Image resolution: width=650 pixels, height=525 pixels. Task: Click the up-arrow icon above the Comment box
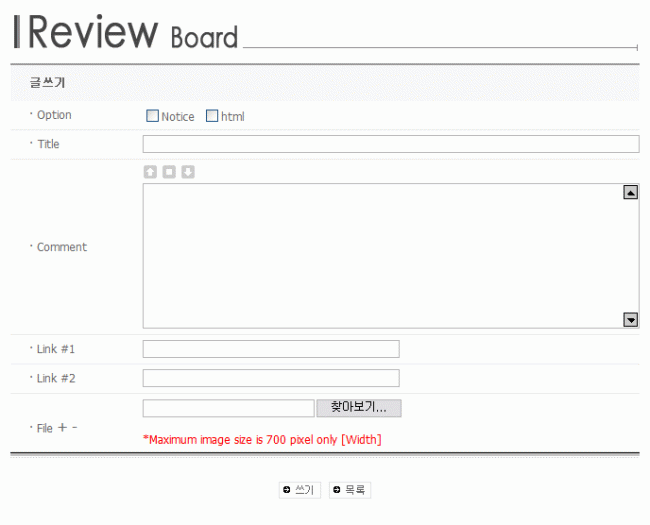[150, 172]
